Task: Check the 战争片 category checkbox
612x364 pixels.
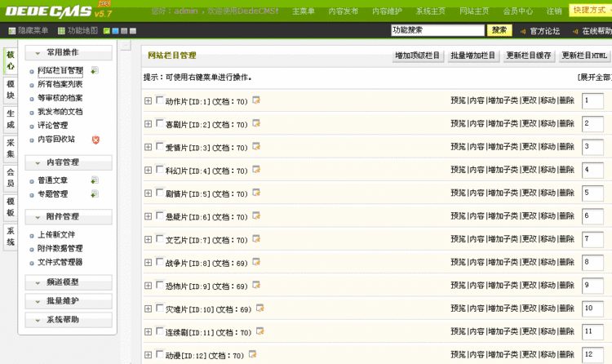Action: (x=159, y=261)
